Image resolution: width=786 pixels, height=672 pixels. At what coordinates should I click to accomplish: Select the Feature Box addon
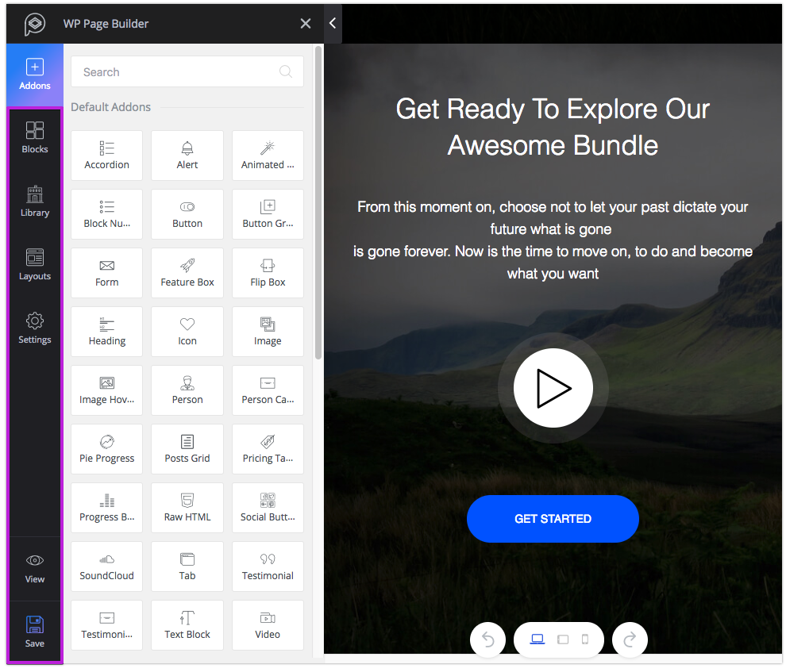(187, 273)
